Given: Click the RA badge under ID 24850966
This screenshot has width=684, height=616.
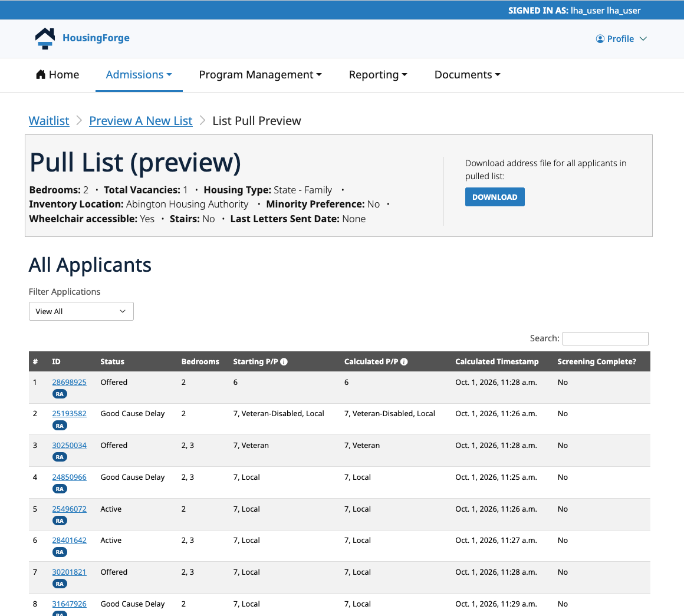Looking at the screenshot, I should 60,489.
